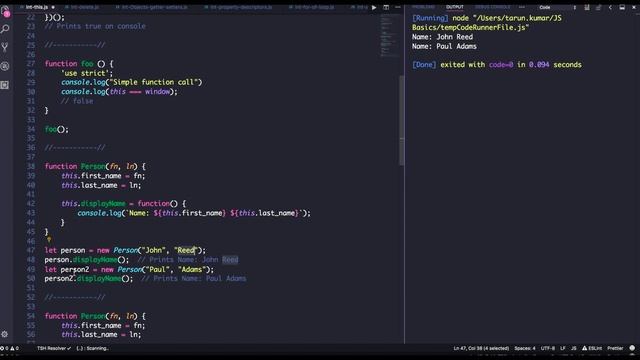Split the editor using the split icon
The width and height of the screenshot is (640, 360).
click(386, 7)
